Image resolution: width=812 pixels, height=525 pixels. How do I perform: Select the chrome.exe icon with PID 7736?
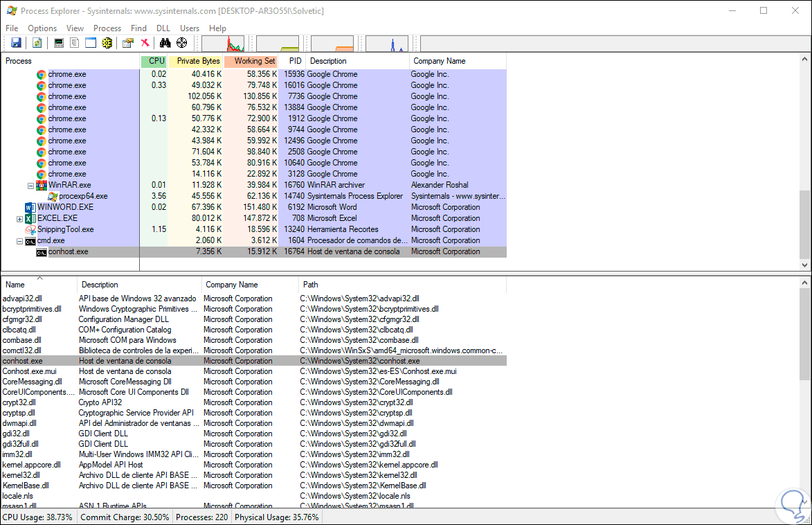[42, 97]
